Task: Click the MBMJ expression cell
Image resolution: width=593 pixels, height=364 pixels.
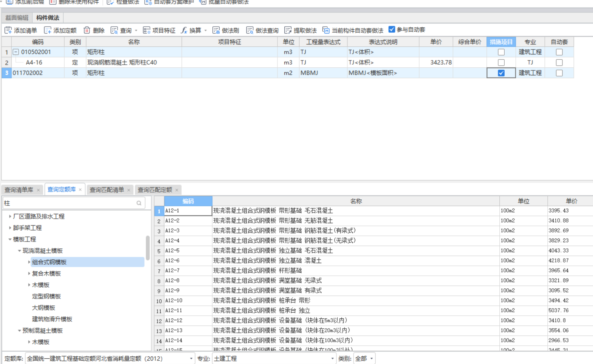Action: point(324,73)
